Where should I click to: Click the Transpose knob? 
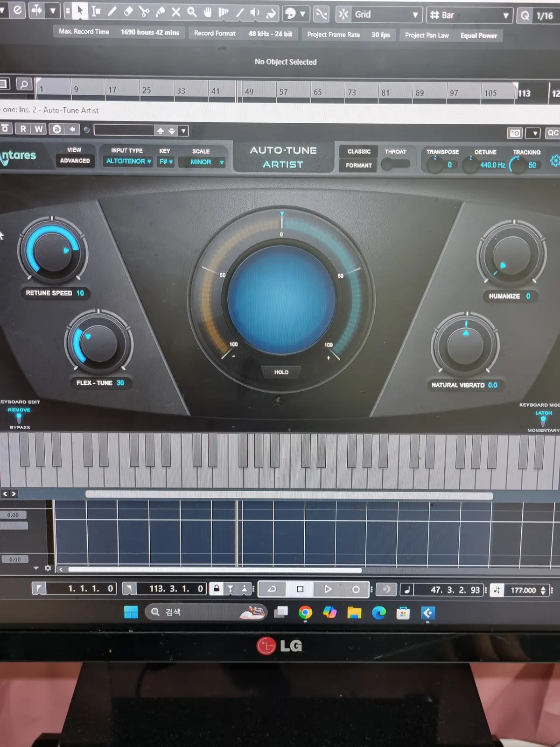(x=435, y=164)
